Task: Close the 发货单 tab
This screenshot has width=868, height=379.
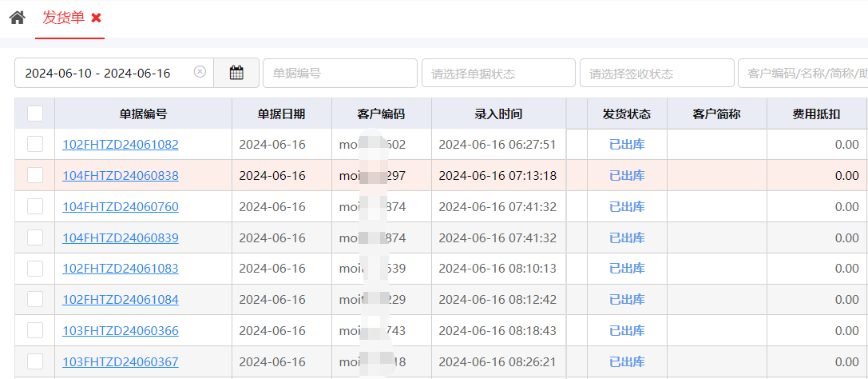Action: pos(96,18)
